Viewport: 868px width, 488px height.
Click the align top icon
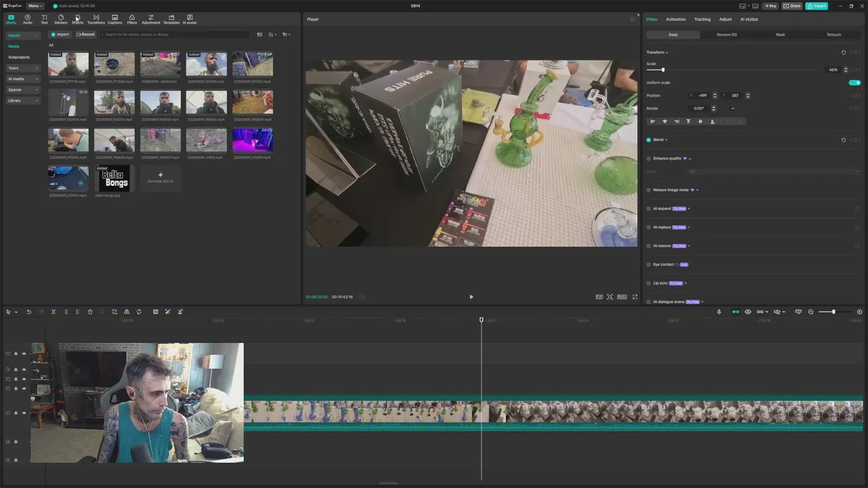(x=688, y=121)
